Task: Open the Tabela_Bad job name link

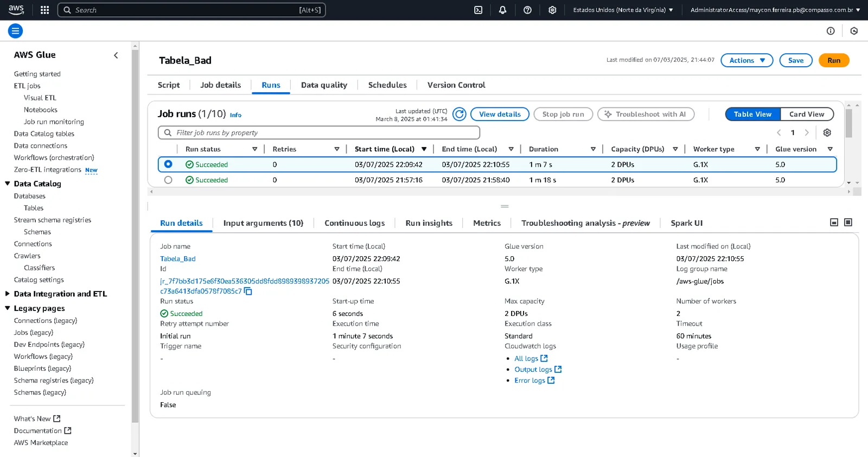Action: coord(178,259)
